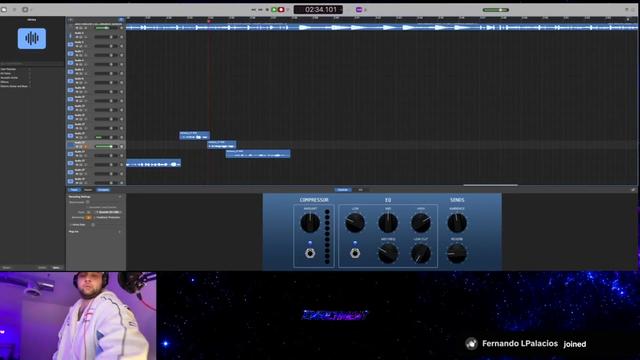Image resolution: width=640 pixels, height=360 pixels.
Task: Click the add track plus button
Action: tap(70, 19)
